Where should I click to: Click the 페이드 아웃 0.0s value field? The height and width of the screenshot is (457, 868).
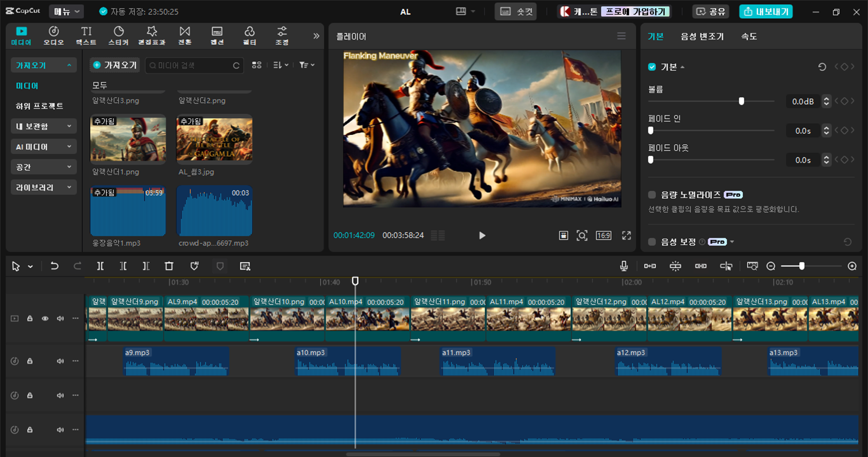coord(803,160)
